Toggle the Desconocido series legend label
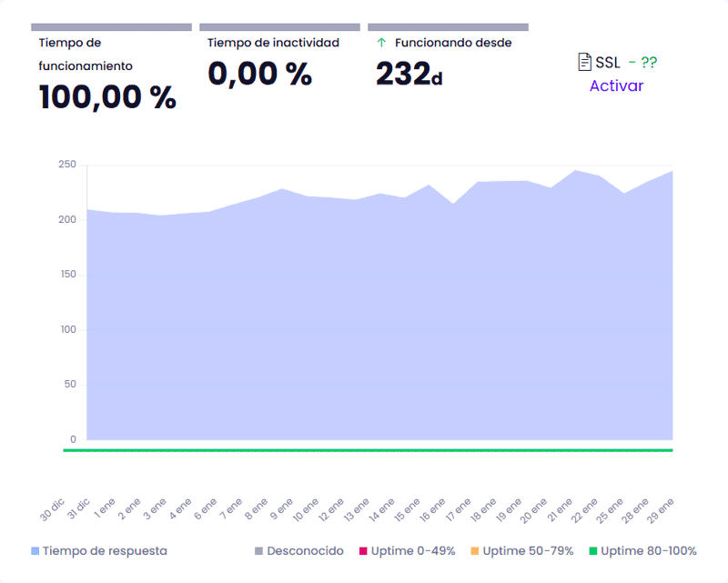 click(305, 551)
